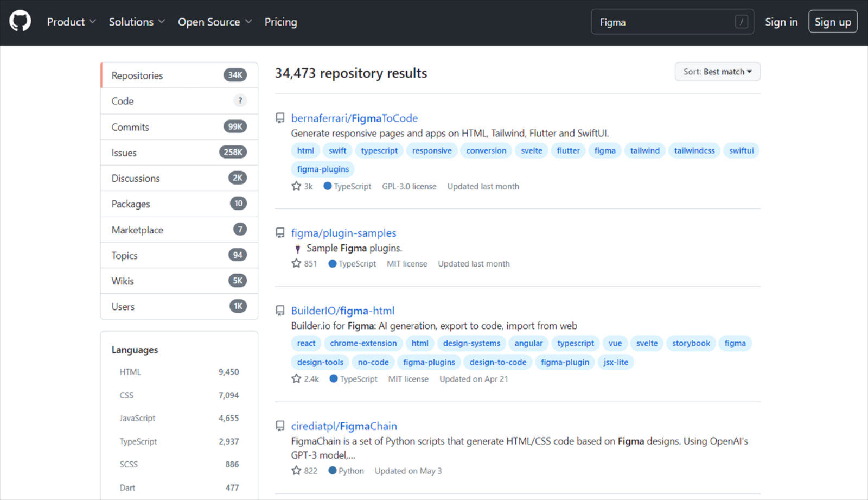Screen dimensions: 868x500
Task: Select Issues search results
Action: tap(179, 153)
